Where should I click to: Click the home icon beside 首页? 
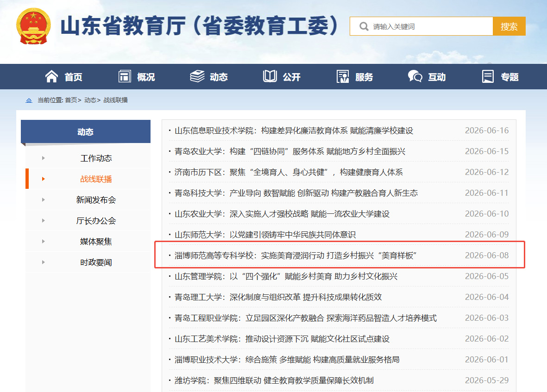coord(51,76)
